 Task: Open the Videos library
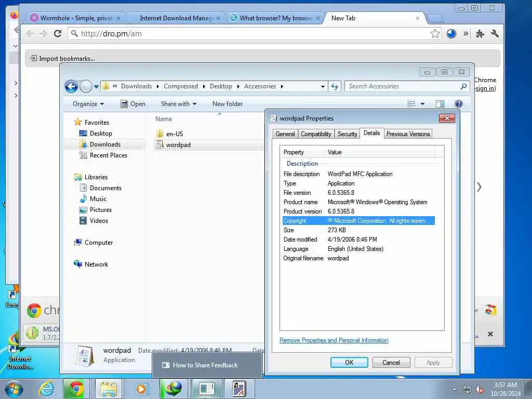pyautogui.click(x=99, y=220)
